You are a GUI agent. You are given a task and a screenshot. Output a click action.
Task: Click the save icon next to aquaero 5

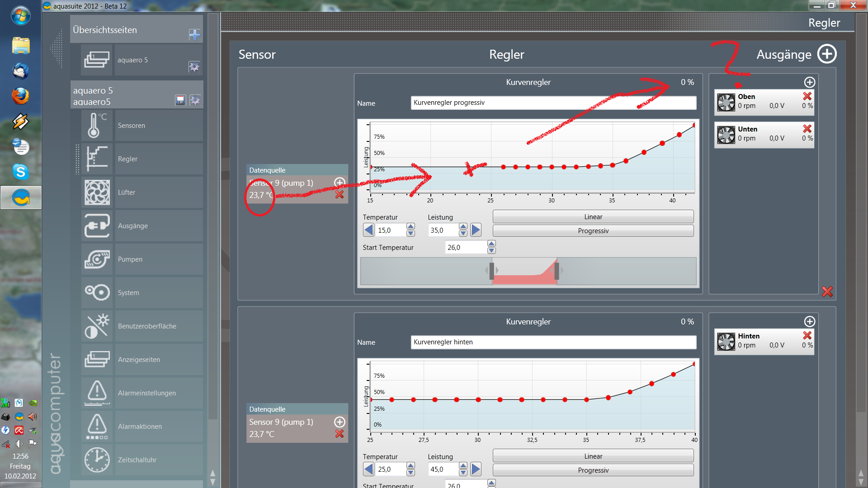tap(180, 100)
